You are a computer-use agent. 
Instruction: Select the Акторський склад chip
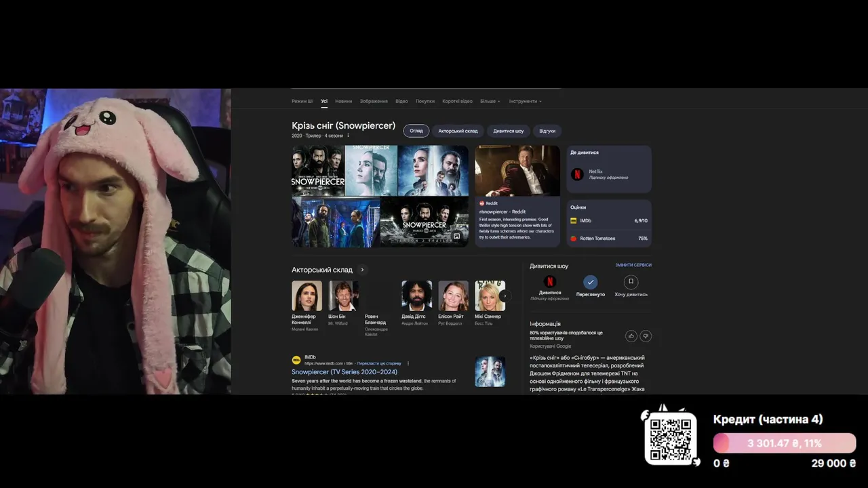[x=458, y=131]
